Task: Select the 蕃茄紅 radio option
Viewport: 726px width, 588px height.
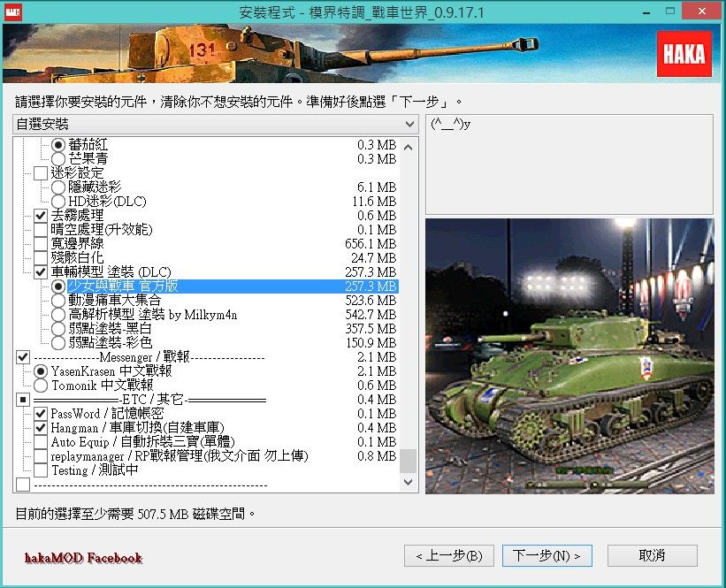Action: (x=57, y=145)
